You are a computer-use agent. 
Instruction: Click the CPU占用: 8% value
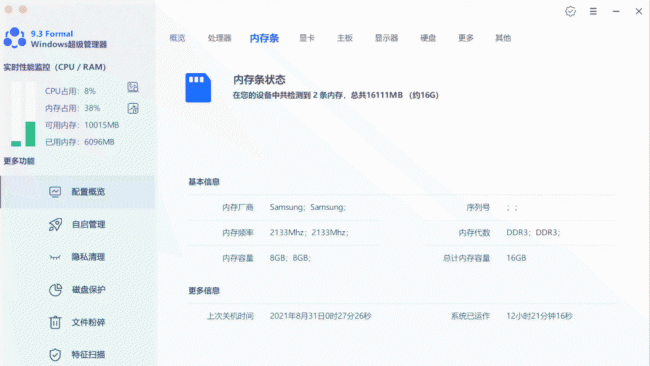pos(70,91)
